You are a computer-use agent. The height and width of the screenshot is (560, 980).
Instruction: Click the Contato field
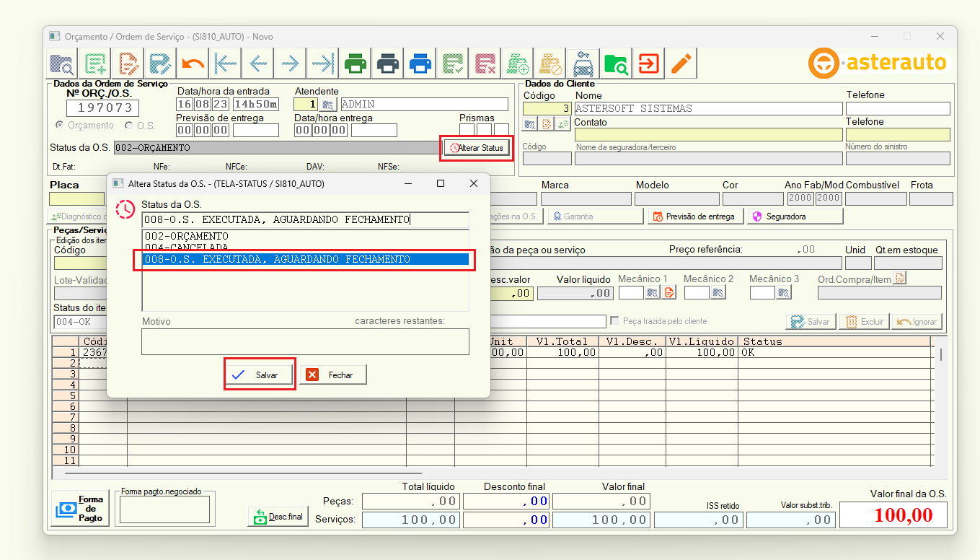point(707,134)
